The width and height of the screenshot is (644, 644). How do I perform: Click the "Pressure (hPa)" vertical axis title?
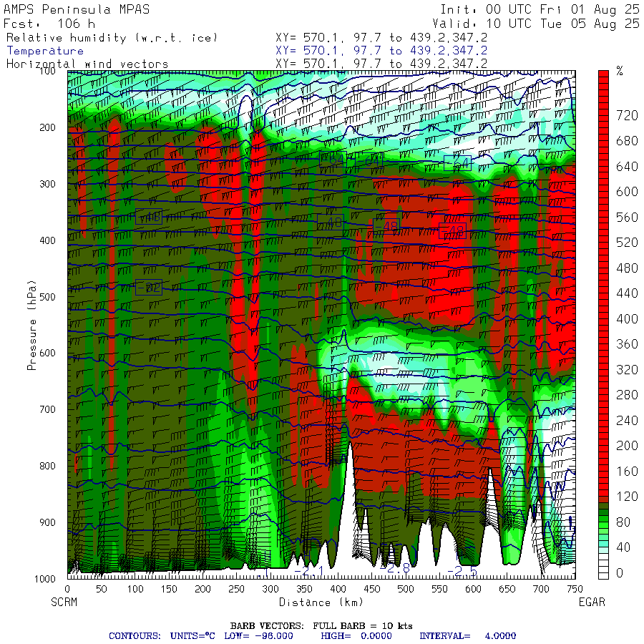31,325
